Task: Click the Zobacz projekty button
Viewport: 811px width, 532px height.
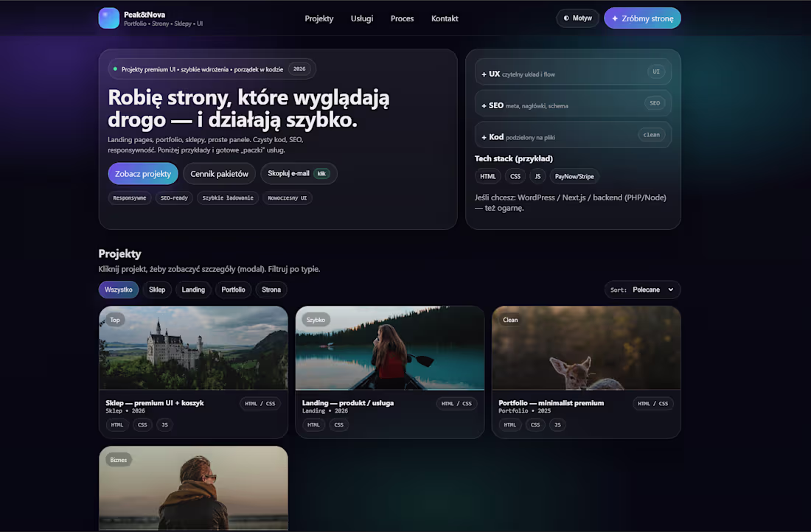Action: coord(142,173)
